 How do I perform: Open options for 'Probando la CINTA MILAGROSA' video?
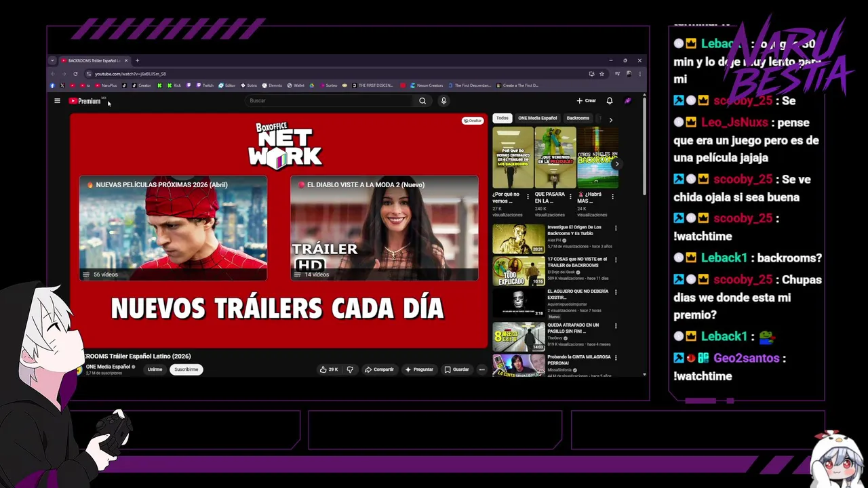pyautogui.click(x=616, y=357)
